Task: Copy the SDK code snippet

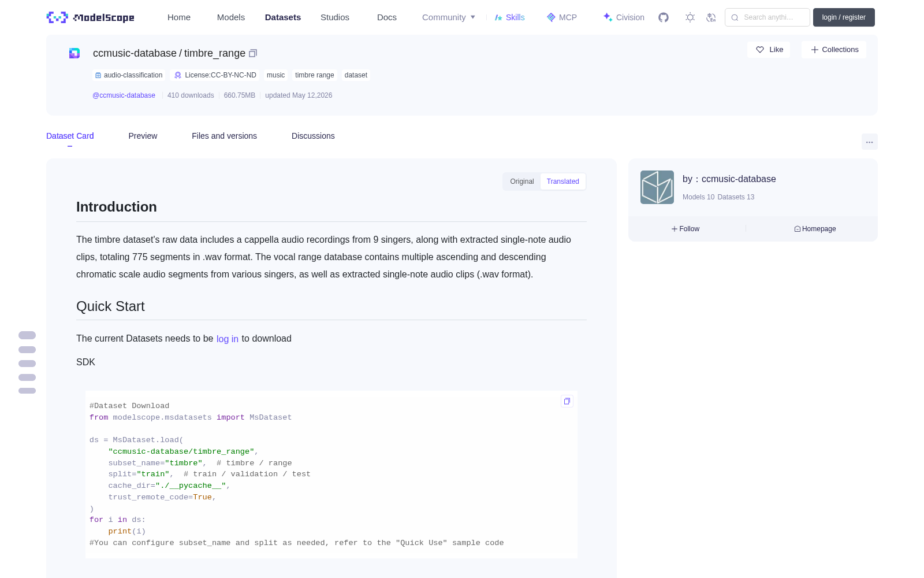Action: (567, 401)
